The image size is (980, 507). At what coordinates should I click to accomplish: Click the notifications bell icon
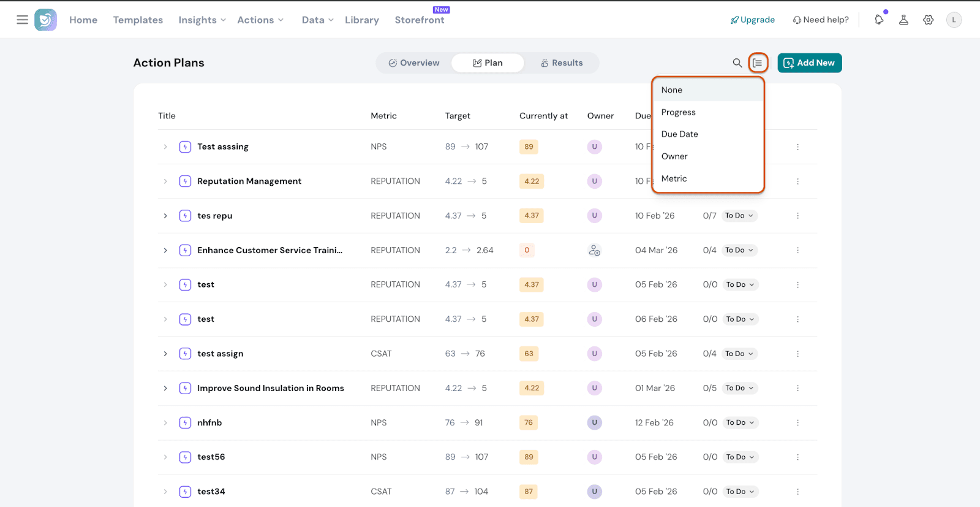coord(879,20)
